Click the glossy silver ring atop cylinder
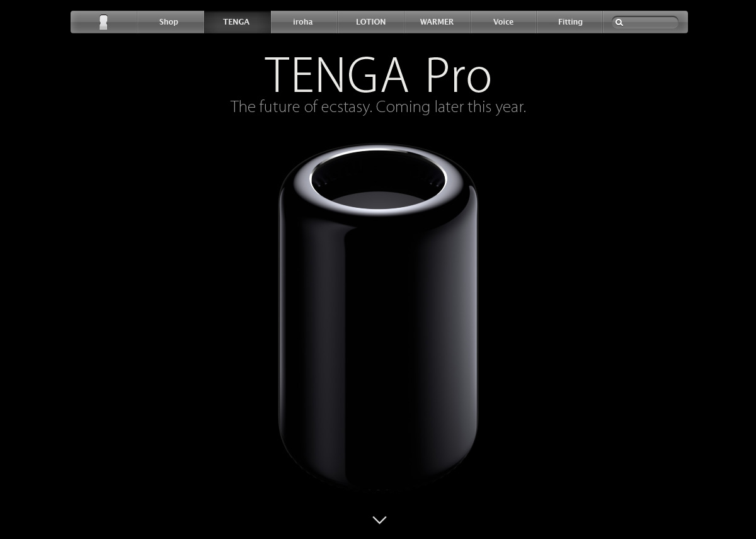The width and height of the screenshot is (756, 539). pos(378,153)
